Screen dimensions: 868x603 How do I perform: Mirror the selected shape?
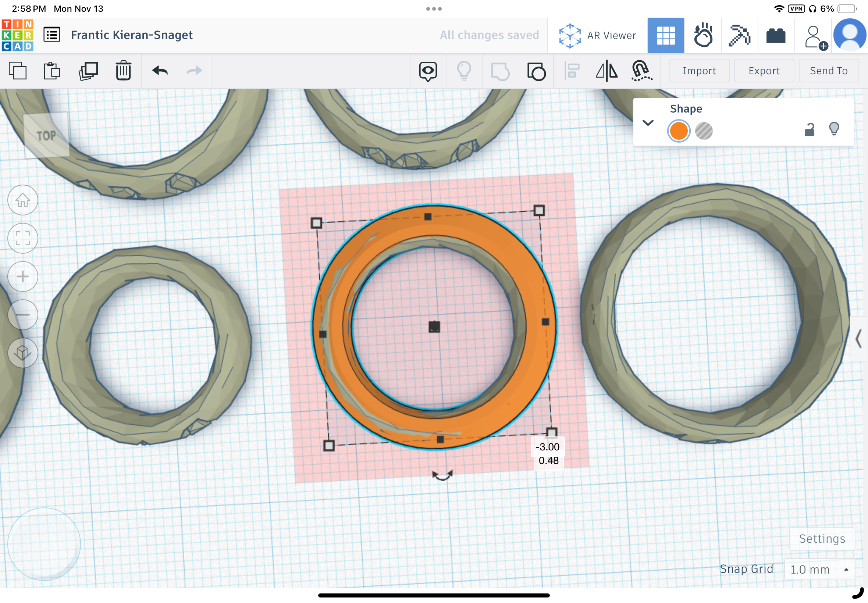pos(607,70)
